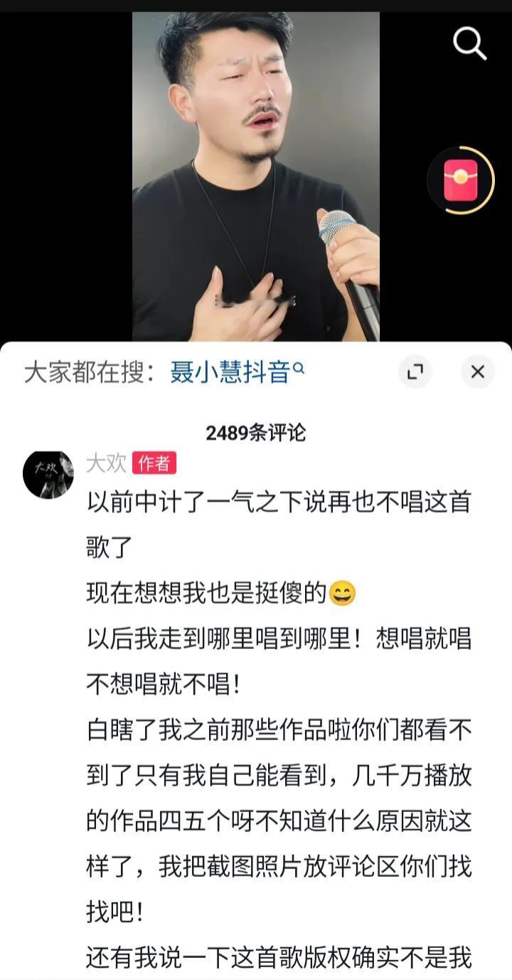Tap the comment line 现在想想我也是挺傻的

tap(206, 593)
